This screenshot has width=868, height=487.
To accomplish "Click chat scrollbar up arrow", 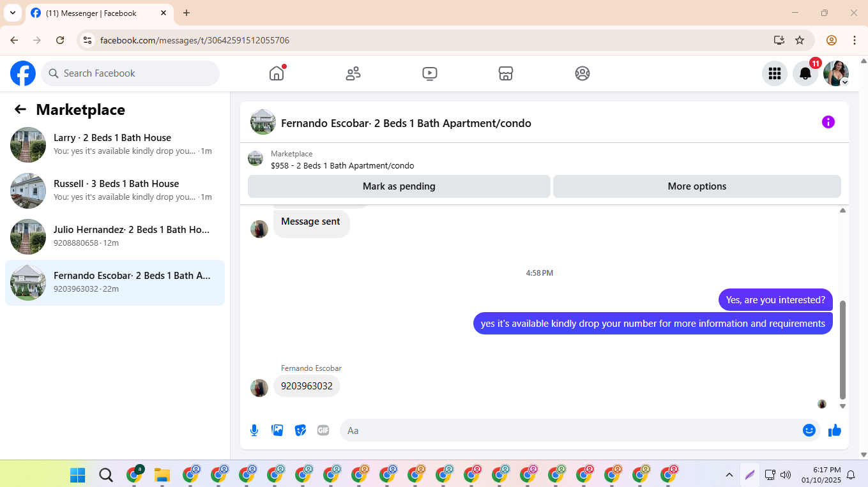I will tap(842, 210).
